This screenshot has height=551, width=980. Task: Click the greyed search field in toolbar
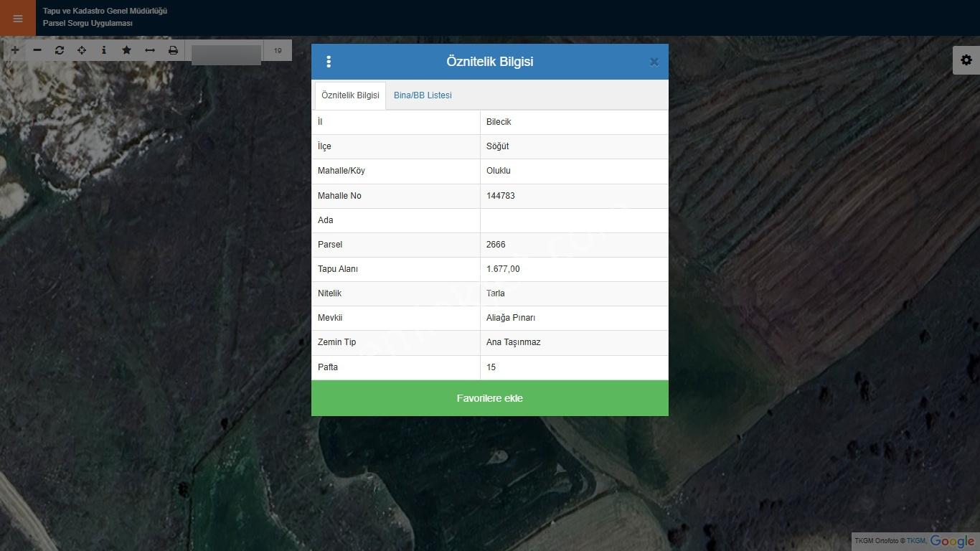(x=226, y=55)
